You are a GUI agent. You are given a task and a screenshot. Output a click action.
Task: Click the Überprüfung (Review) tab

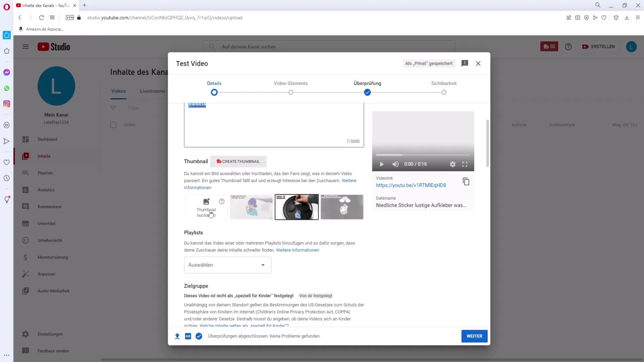coord(368,83)
